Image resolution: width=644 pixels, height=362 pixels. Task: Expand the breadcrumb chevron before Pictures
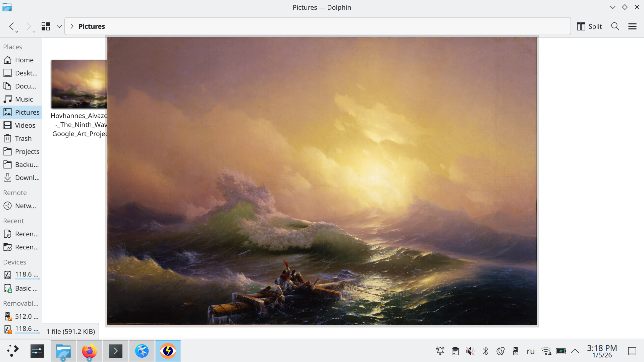(x=72, y=26)
